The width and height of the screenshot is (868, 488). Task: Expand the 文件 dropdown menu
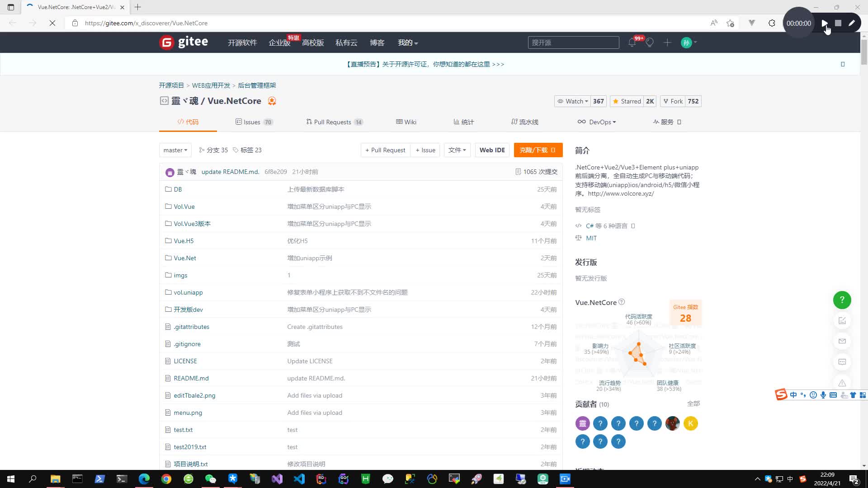(457, 150)
